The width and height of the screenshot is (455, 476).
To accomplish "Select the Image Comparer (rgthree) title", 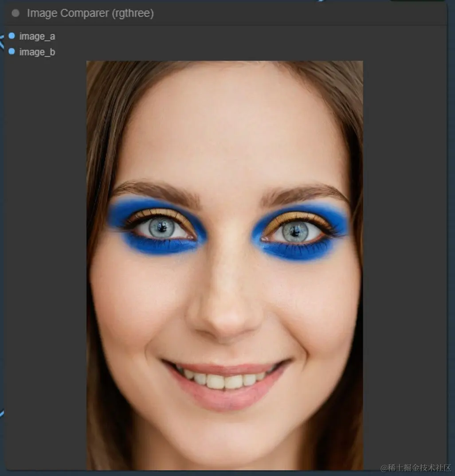I will pos(90,13).
